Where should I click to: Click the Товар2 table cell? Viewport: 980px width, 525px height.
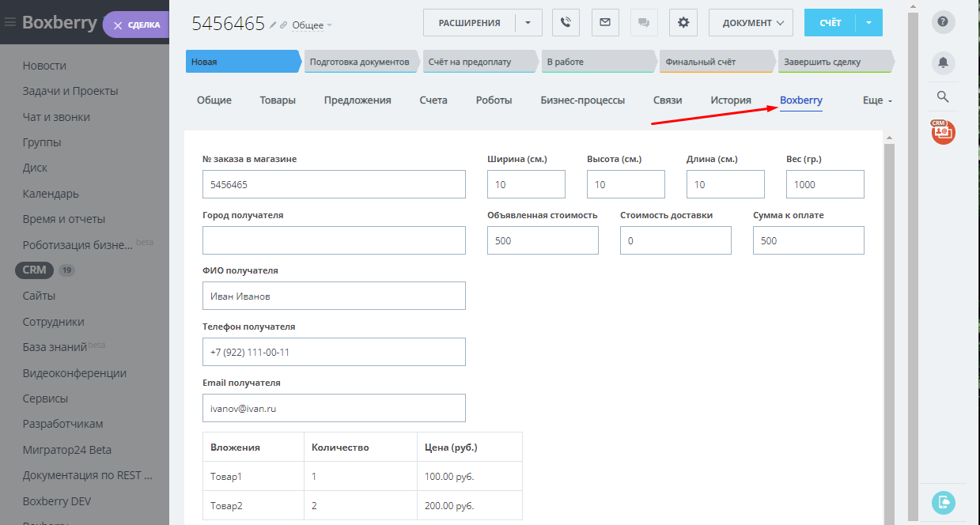click(253, 505)
